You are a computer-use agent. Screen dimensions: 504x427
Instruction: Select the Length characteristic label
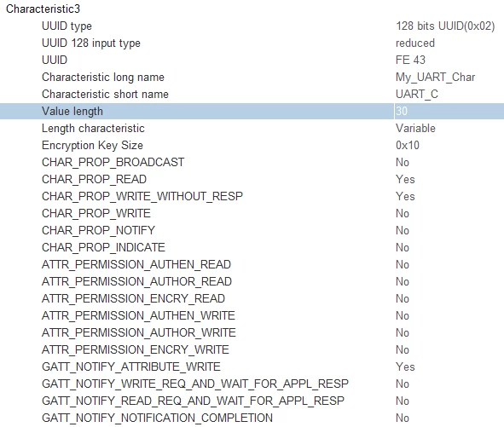click(93, 128)
